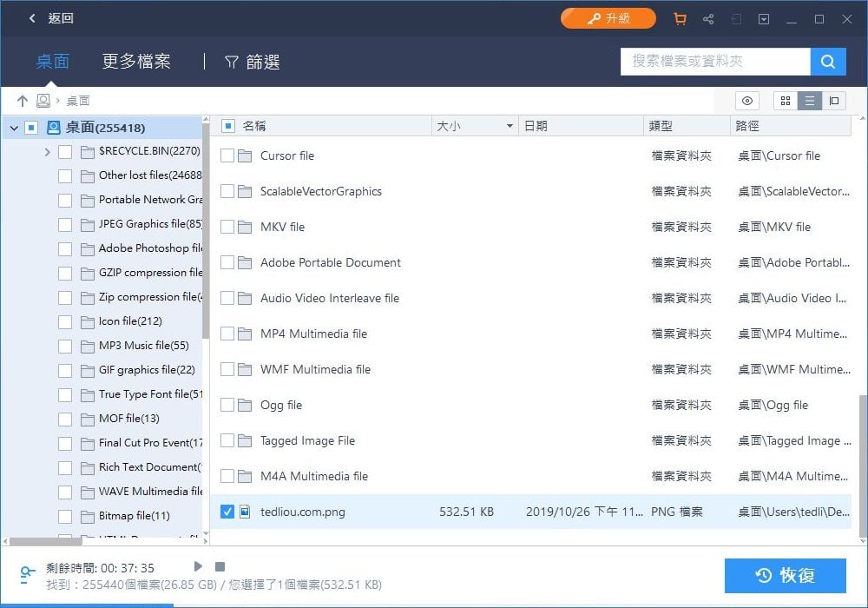
Task: Switch to thumbnail grid view
Action: [x=785, y=101]
